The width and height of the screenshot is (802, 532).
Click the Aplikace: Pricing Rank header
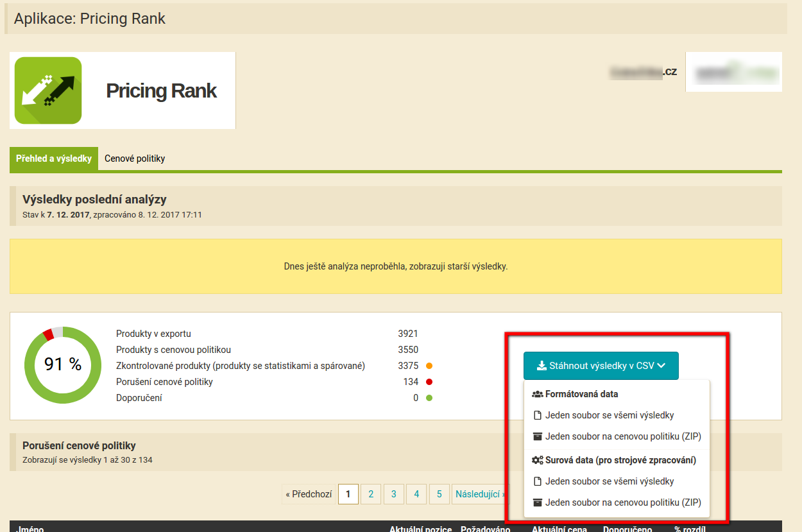point(90,19)
